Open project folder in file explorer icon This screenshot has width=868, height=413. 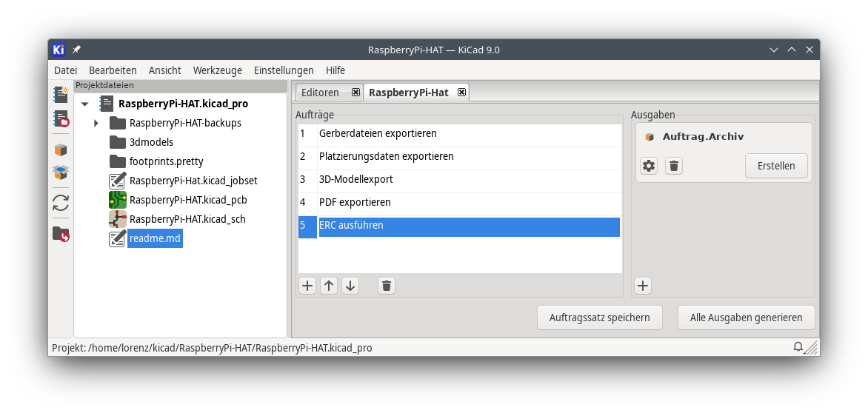point(61,234)
